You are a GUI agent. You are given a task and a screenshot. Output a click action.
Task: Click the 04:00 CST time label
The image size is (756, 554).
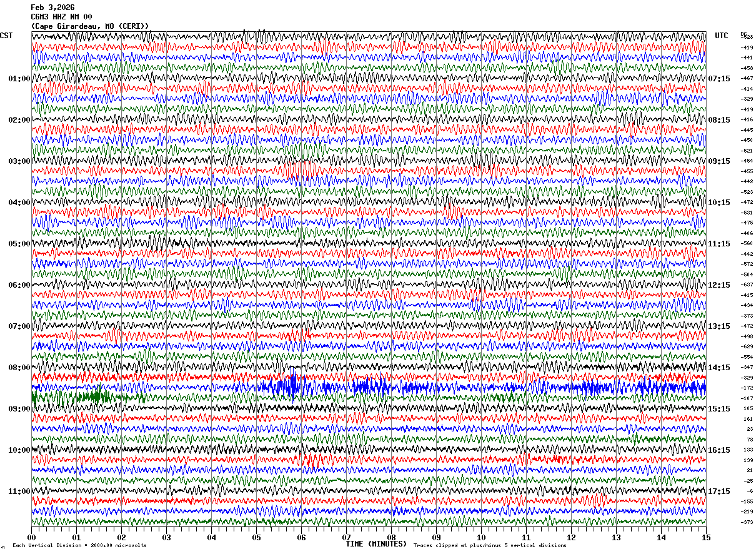[x=19, y=203]
